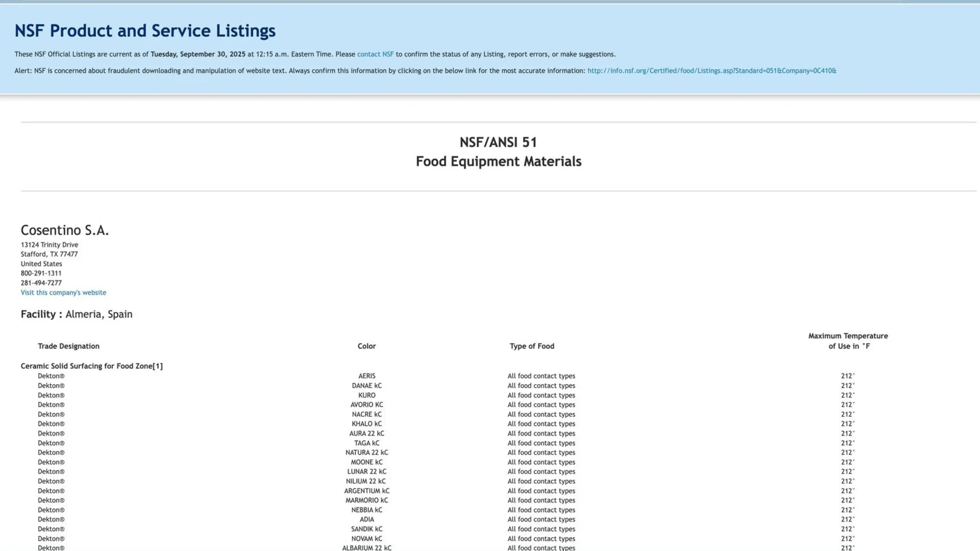Click 'Ceramic Solid Surfacing for Food Zone[1]' heading
This screenshot has height=551, width=980.
[91, 366]
